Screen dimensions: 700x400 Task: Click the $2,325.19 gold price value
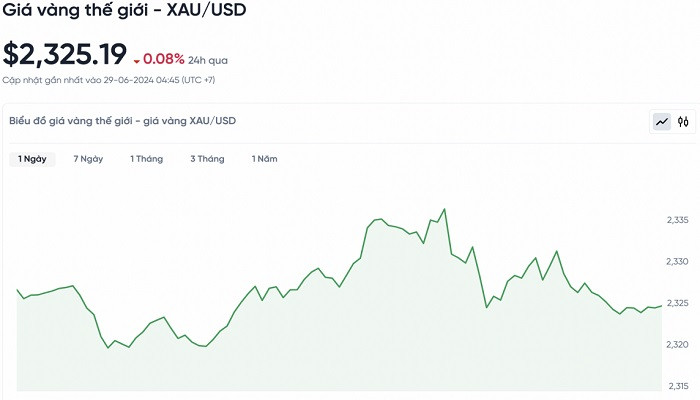tap(64, 54)
